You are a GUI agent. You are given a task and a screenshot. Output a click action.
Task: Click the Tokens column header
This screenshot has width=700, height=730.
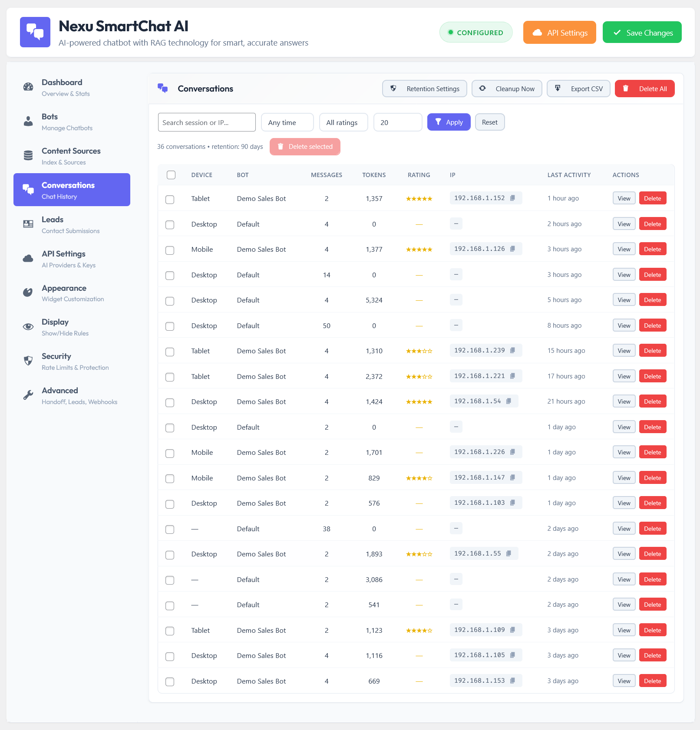[374, 175]
